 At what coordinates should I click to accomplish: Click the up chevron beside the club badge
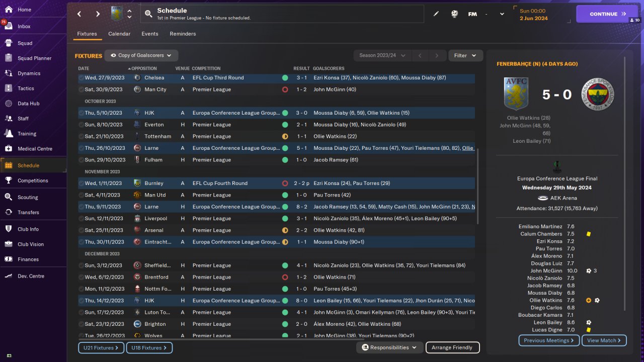click(129, 11)
